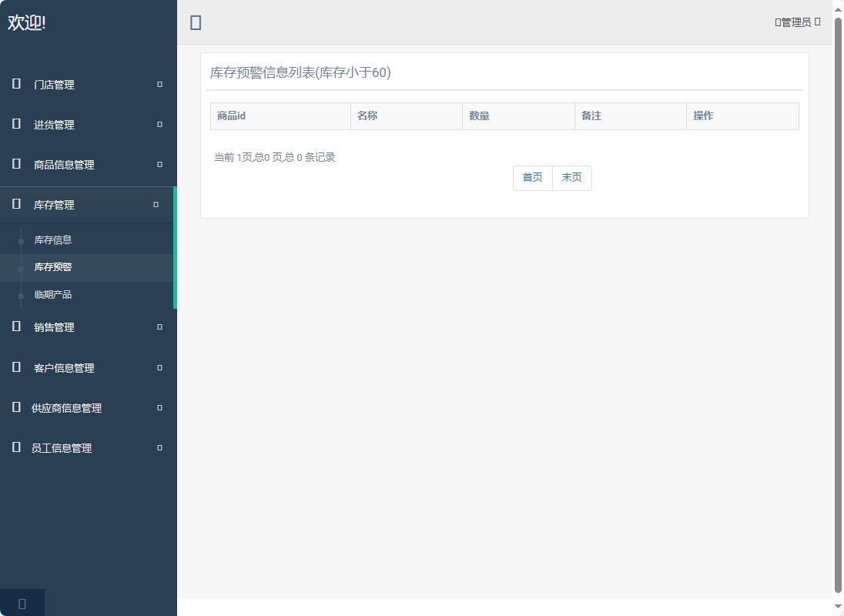This screenshot has height=616, width=844.
Task: Click the sidebar toggle icon in the top bar
Action: [195, 22]
